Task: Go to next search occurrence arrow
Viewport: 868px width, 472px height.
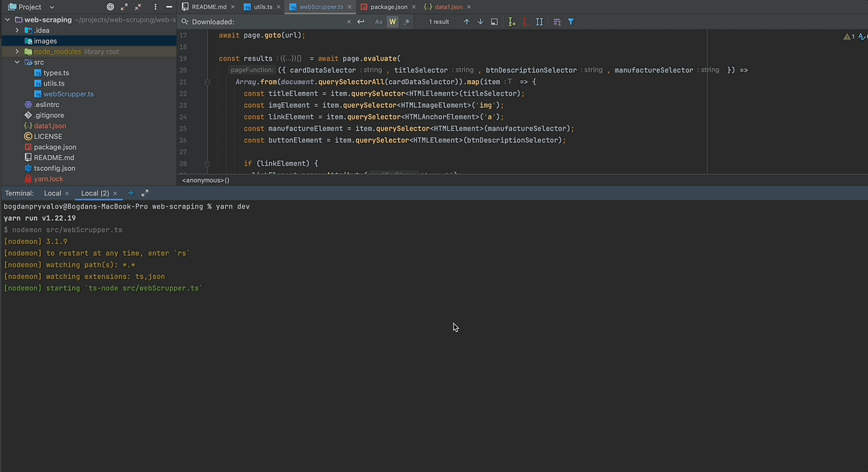Action: tap(480, 22)
